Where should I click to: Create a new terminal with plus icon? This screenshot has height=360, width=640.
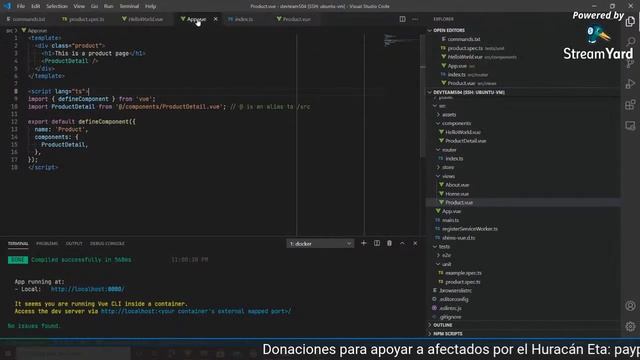pyautogui.click(x=364, y=243)
